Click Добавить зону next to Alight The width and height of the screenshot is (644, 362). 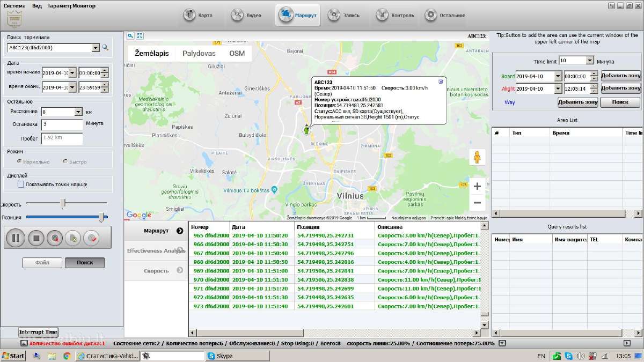tap(621, 88)
